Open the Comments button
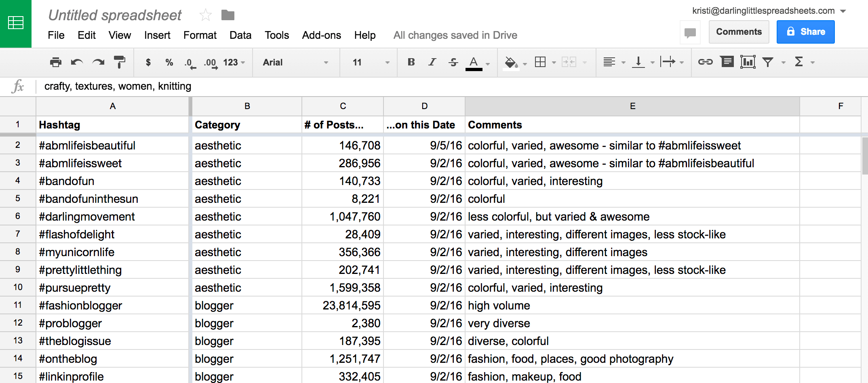This screenshot has height=383, width=868. (x=738, y=32)
